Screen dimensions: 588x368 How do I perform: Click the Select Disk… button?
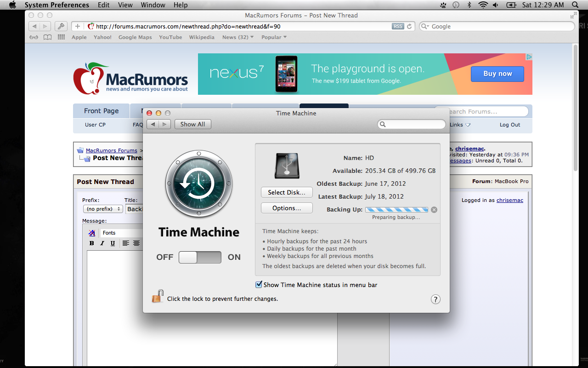287,192
